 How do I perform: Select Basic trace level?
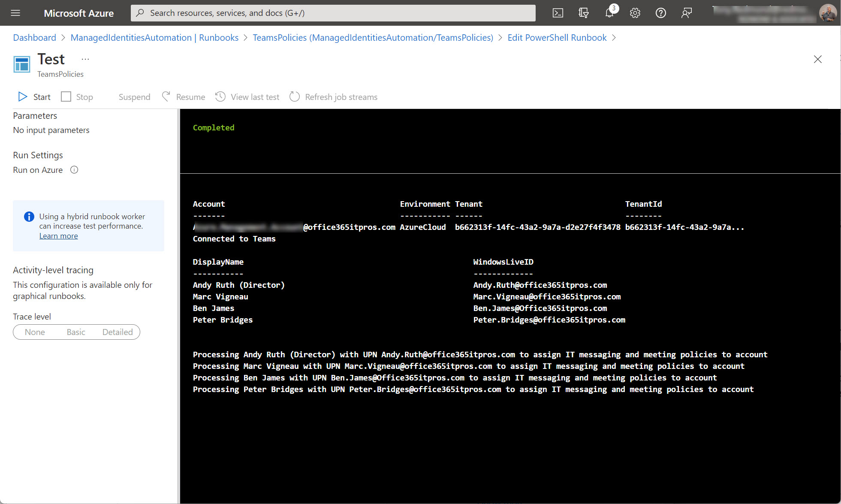[x=76, y=332]
